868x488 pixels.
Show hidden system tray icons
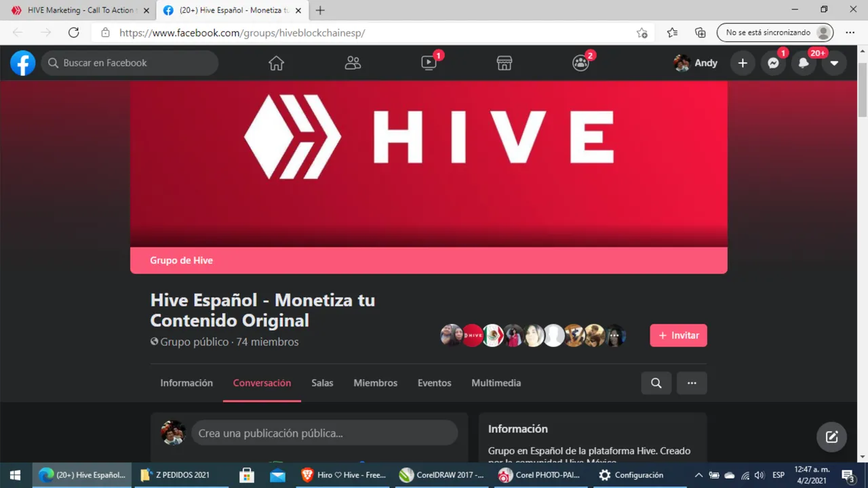pyautogui.click(x=698, y=475)
